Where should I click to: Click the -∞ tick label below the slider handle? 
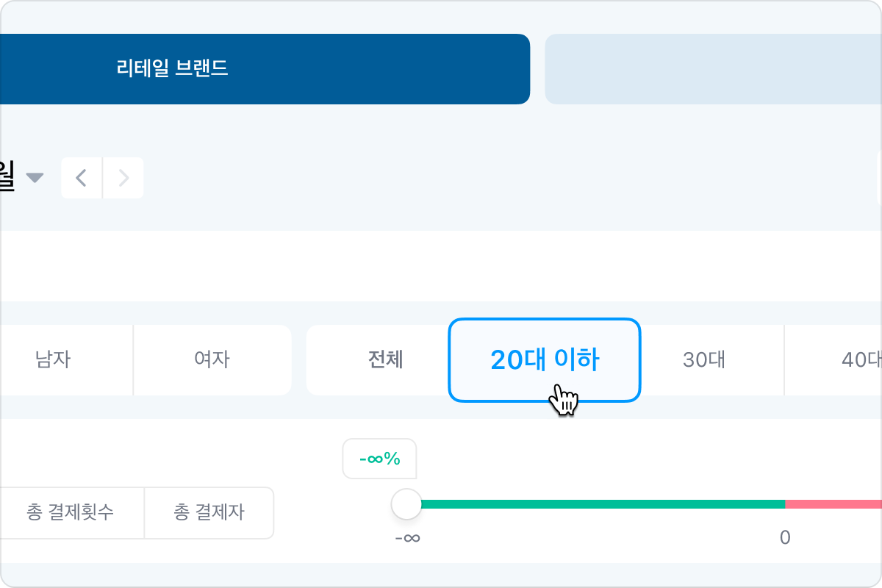click(x=407, y=538)
